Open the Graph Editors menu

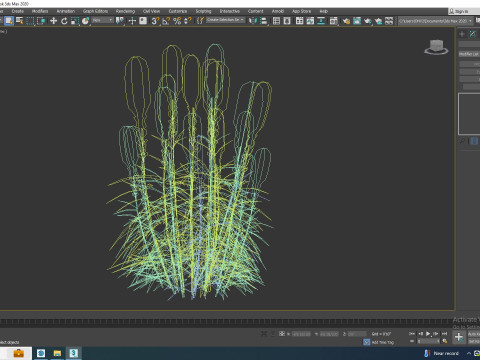[95, 11]
